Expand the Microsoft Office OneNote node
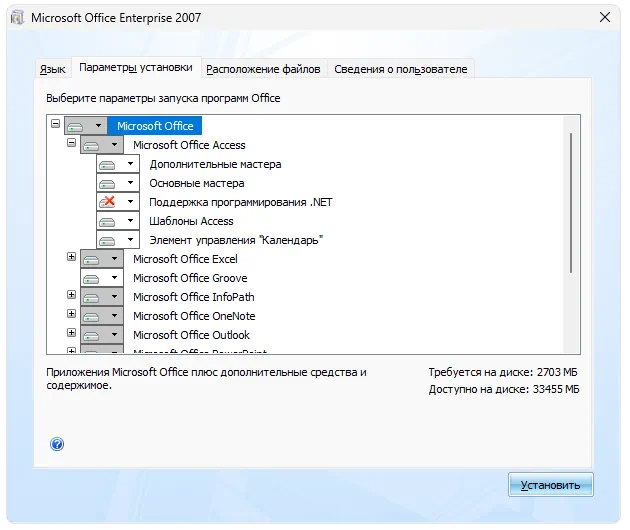Image resolution: width=630 pixels, height=530 pixels. 72,313
